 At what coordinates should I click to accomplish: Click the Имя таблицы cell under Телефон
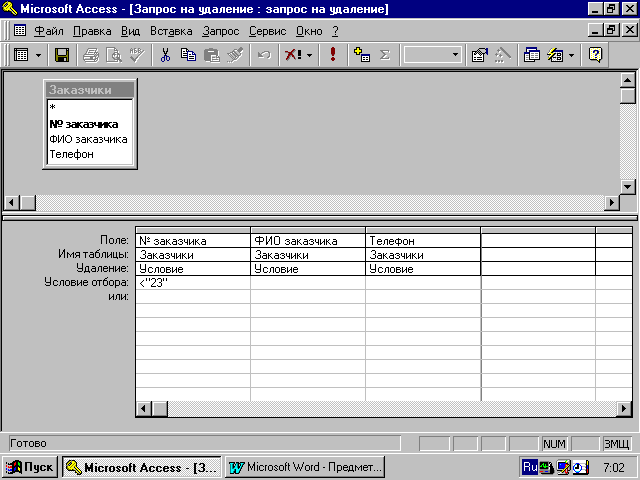pos(423,255)
